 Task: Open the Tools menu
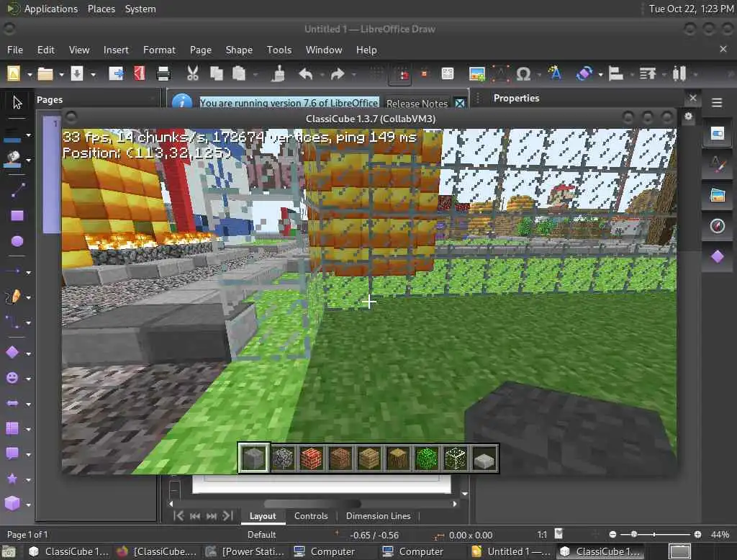pos(279,50)
